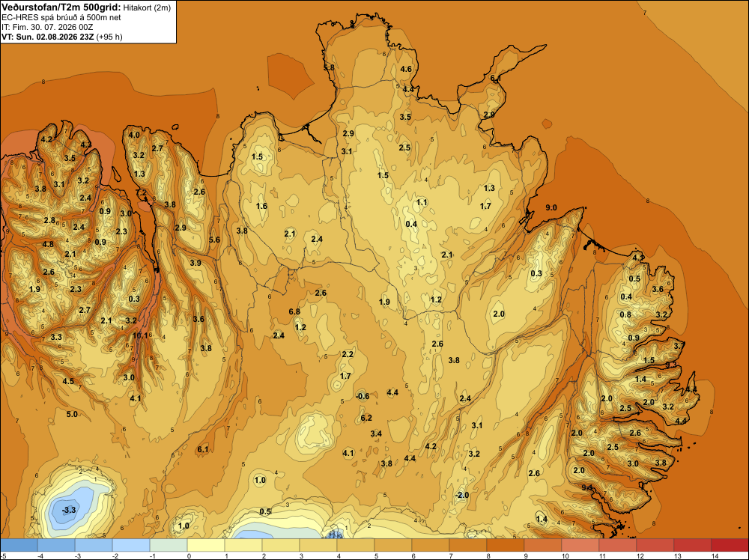Viewport: 749px width, 560px height.
Task: Select the -3.3 value on the blue glacier
Action: point(69,510)
